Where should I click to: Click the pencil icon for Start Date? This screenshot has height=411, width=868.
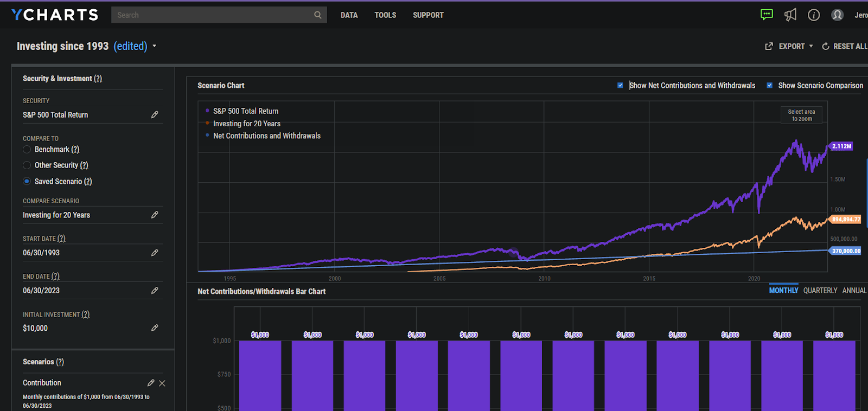point(155,253)
